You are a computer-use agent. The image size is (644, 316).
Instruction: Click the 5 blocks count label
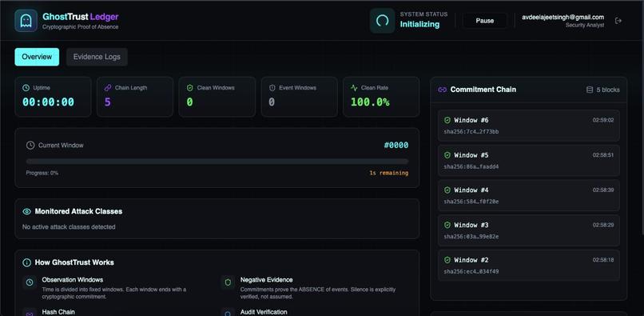608,90
